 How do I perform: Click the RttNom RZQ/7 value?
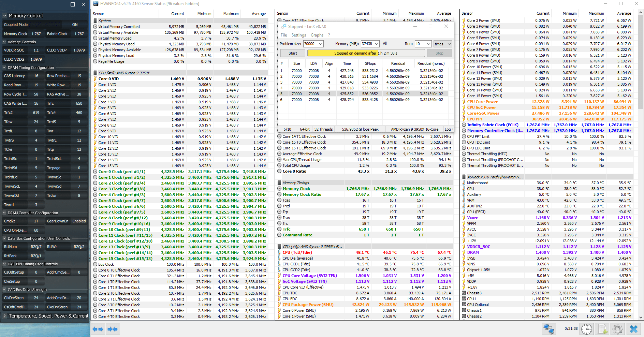[x=36, y=247]
